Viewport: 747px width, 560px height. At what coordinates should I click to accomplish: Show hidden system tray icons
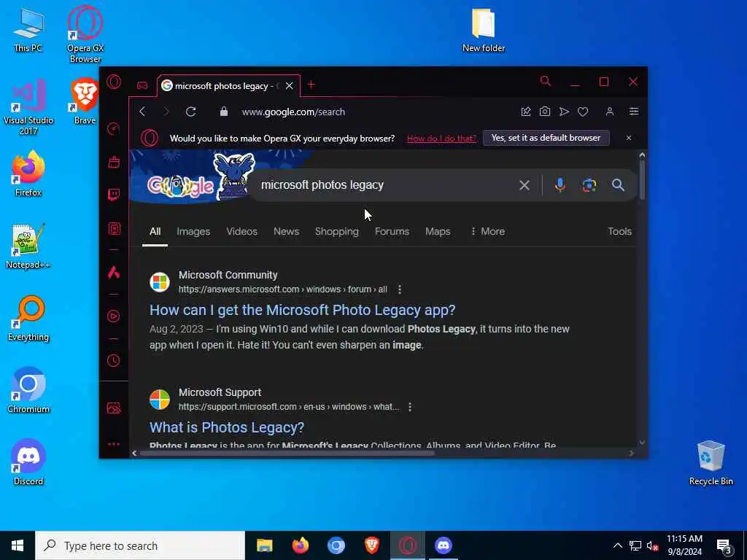click(617, 545)
